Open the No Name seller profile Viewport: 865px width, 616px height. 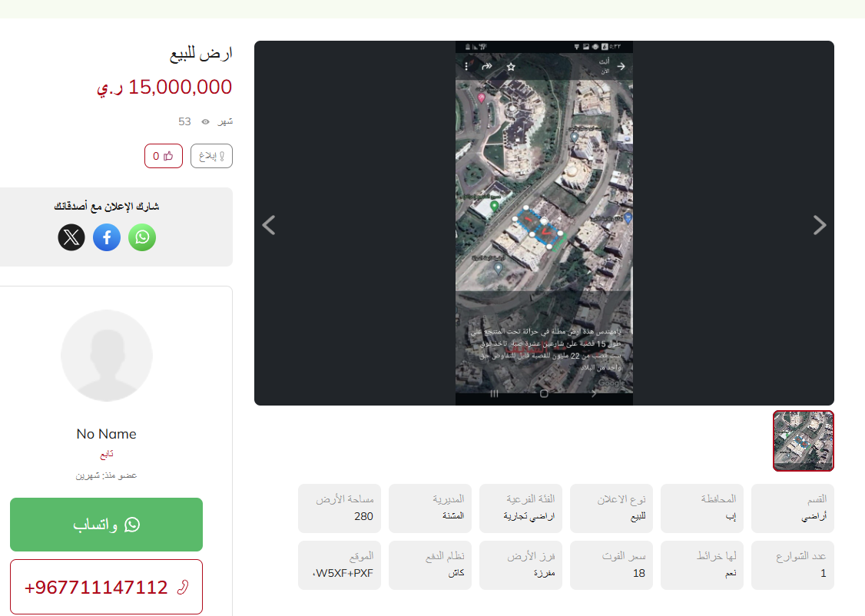click(107, 434)
